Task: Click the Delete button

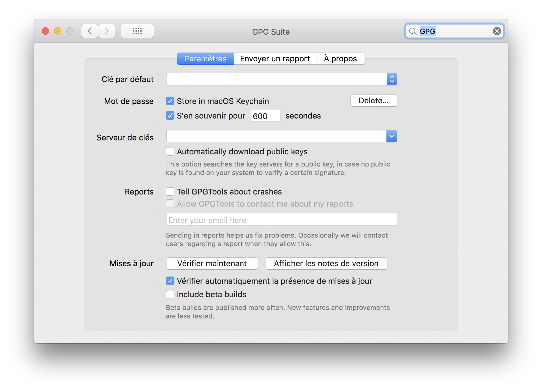Action: pos(373,101)
